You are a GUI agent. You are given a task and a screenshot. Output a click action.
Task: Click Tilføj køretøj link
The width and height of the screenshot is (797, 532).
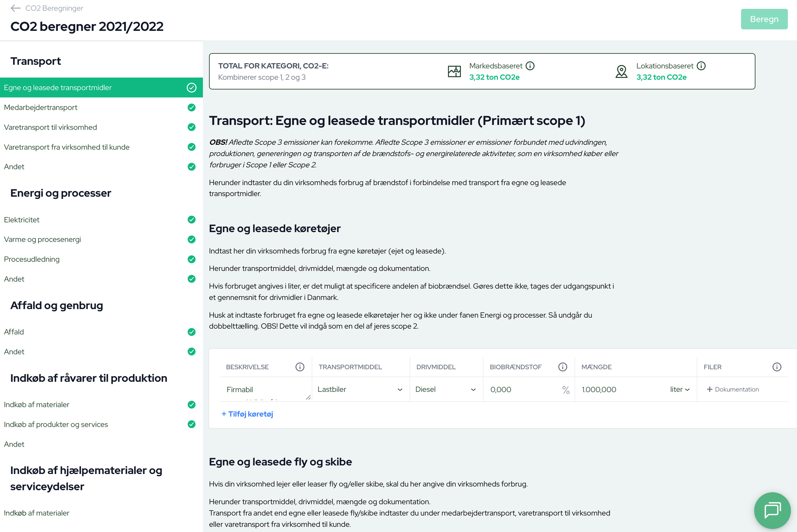click(247, 414)
